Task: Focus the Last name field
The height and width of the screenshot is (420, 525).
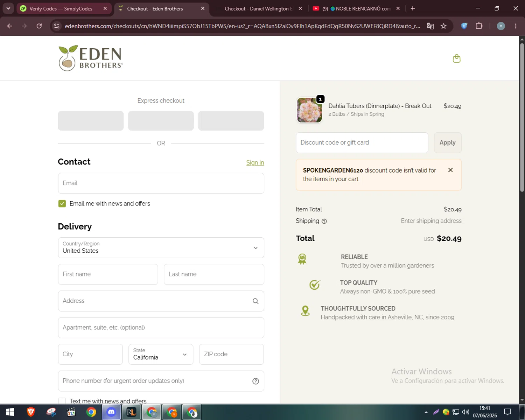Action: pyautogui.click(x=214, y=274)
